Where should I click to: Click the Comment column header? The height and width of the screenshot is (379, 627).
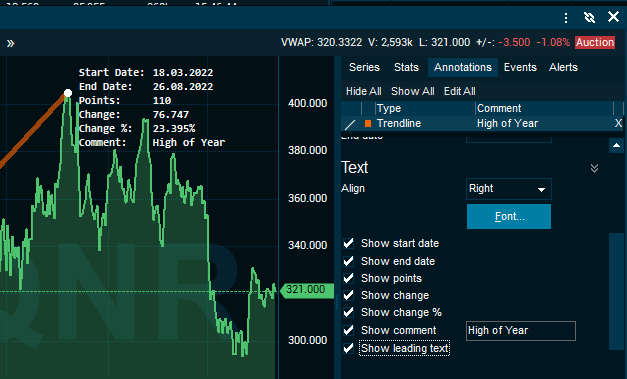544,108
